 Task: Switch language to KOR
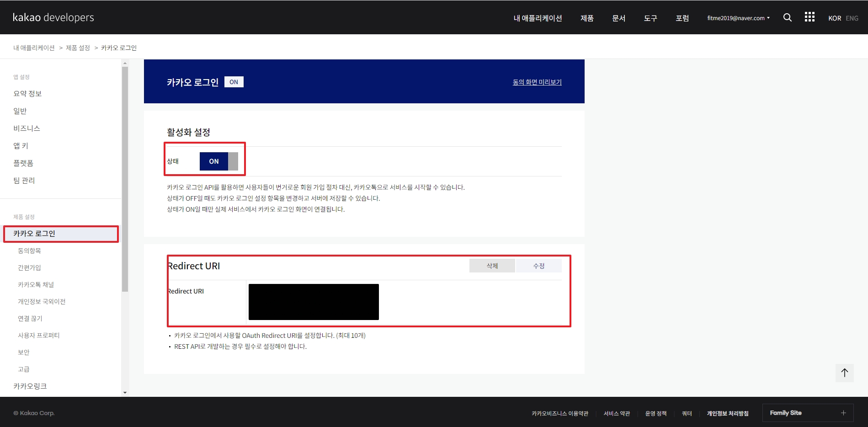click(834, 18)
